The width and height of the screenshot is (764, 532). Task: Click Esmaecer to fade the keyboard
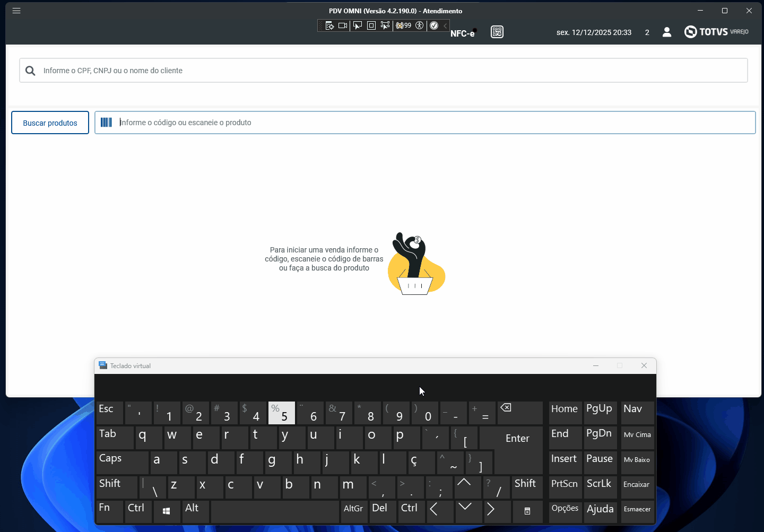[x=638, y=511]
